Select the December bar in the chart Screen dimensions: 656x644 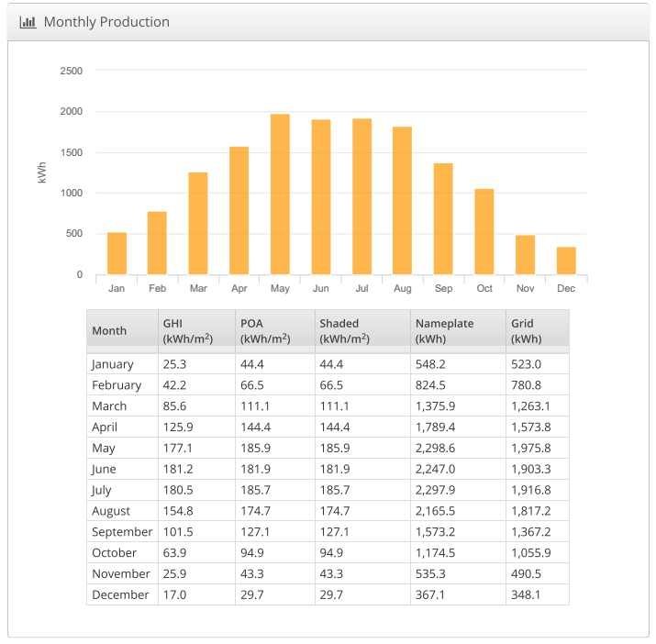point(566,261)
